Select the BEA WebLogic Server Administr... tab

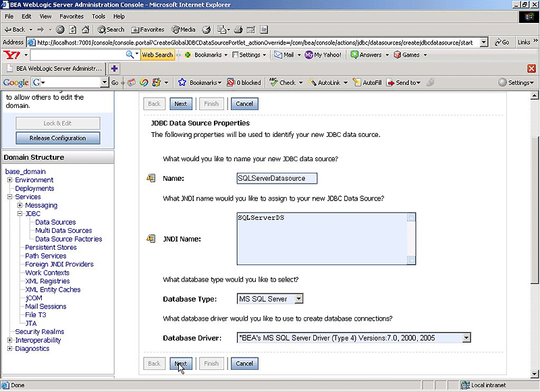point(54,69)
